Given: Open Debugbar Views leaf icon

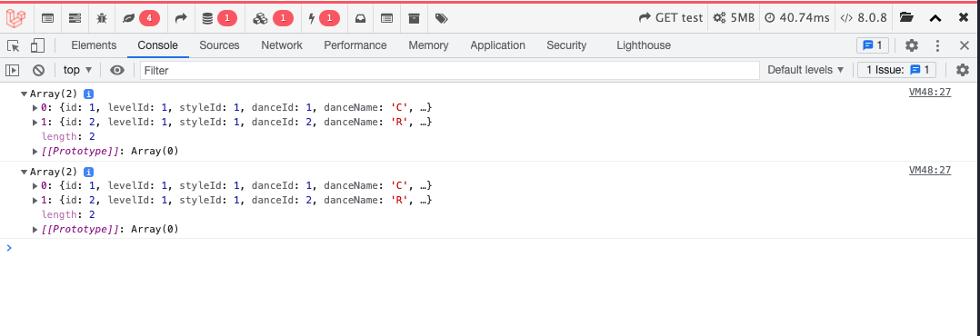Looking at the screenshot, I should 129,18.
